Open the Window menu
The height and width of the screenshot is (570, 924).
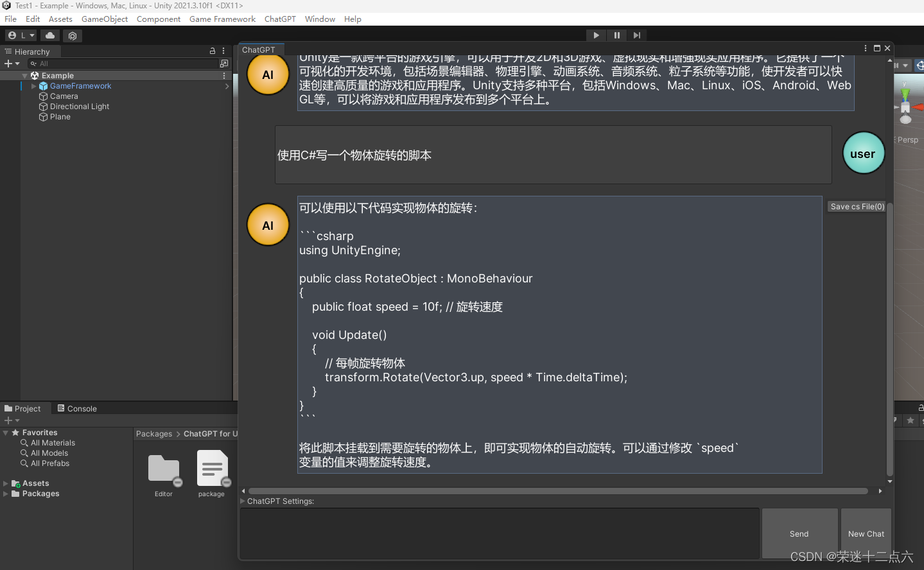[x=320, y=19]
